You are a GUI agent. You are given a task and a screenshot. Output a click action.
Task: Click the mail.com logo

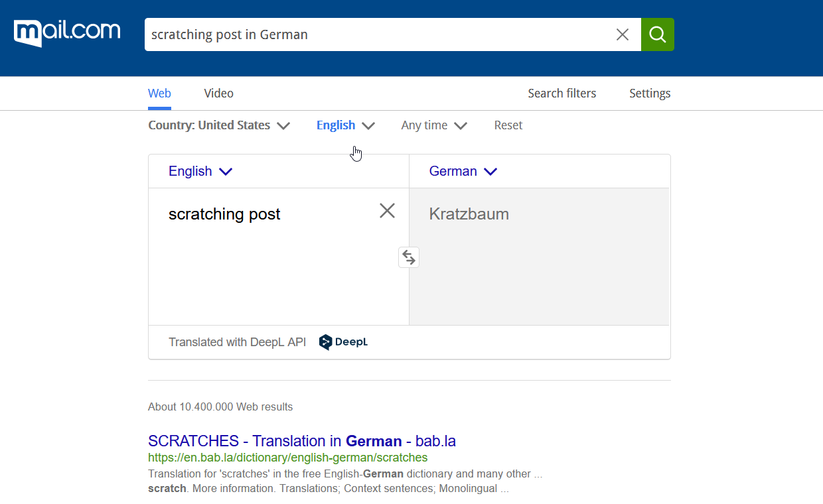coord(67,33)
